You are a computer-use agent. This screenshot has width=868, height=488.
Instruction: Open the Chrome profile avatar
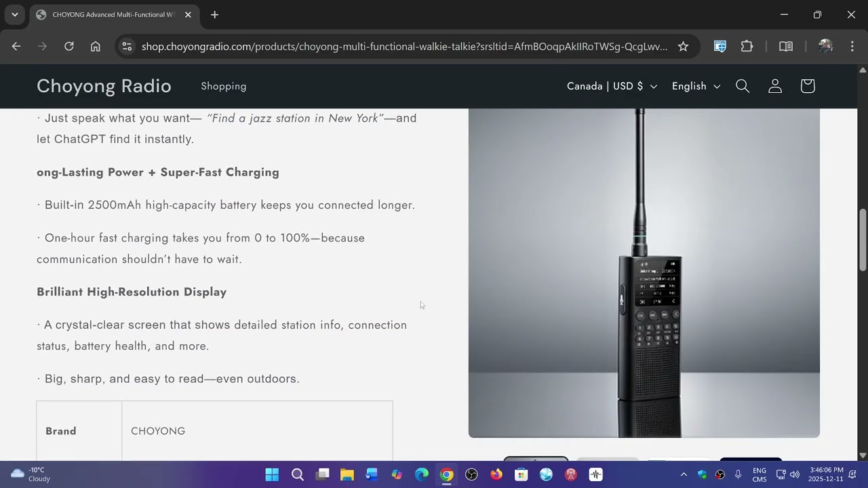pos(825,46)
